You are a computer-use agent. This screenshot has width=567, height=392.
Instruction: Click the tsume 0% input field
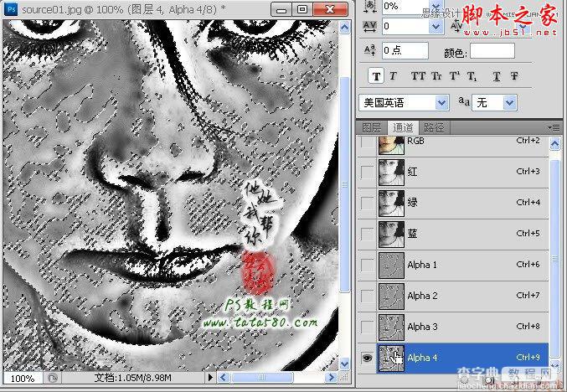click(406, 7)
